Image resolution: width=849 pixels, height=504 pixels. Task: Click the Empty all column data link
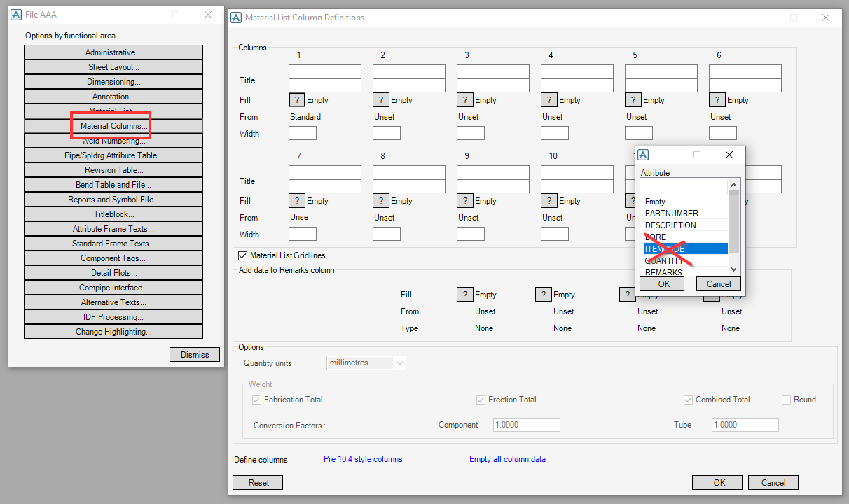507,460
